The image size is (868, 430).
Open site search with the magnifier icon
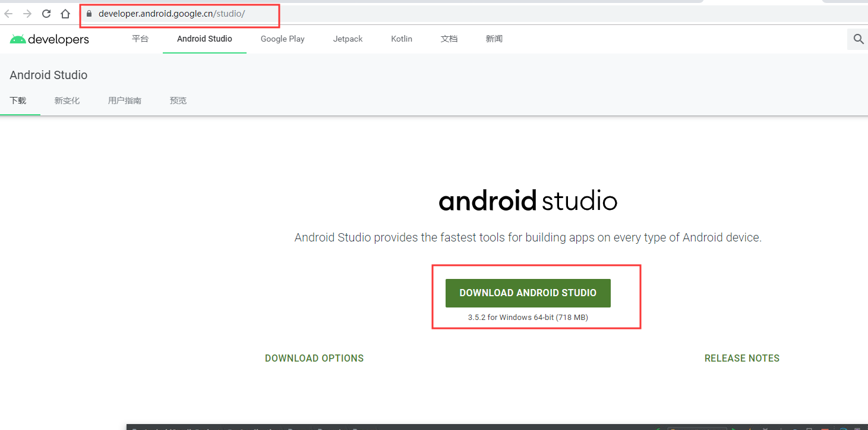tap(858, 39)
